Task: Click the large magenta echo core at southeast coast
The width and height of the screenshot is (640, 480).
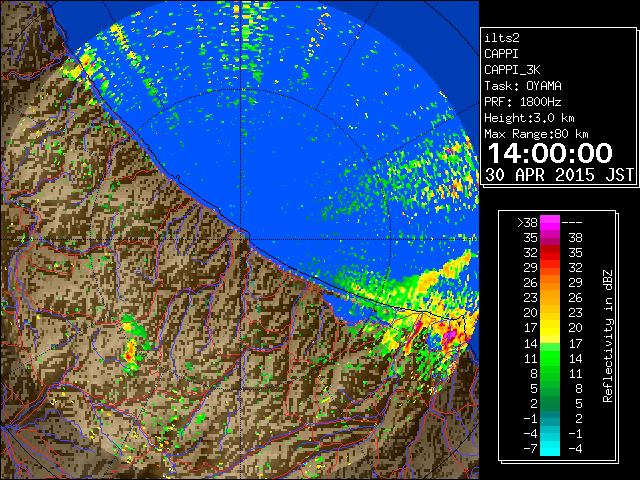Action: point(449,336)
